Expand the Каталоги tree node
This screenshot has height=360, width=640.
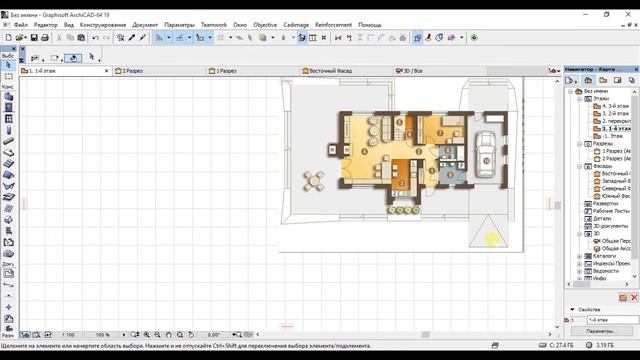tap(579, 256)
